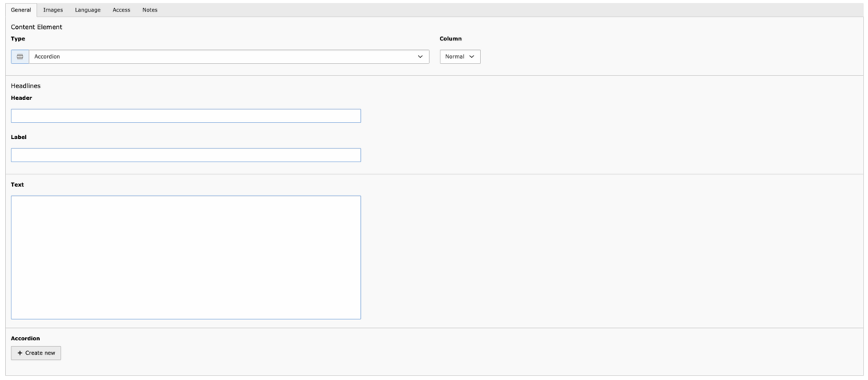Click the Accordion content type icon

(20, 56)
